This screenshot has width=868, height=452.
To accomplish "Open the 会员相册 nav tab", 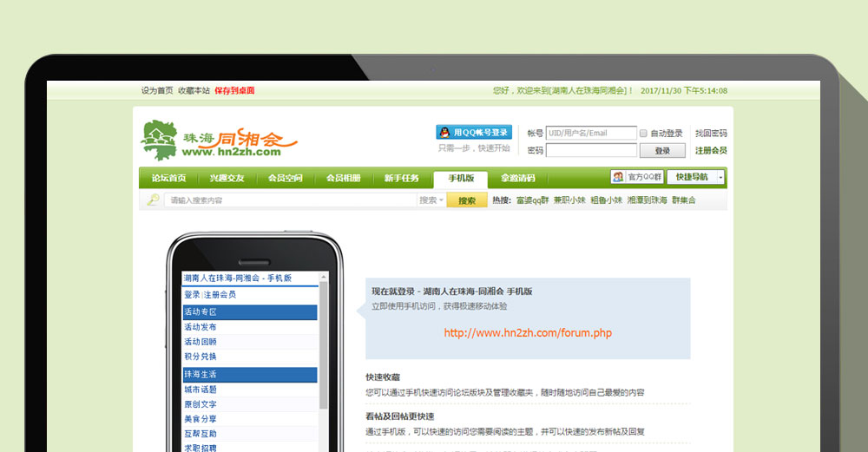I will [343, 178].
